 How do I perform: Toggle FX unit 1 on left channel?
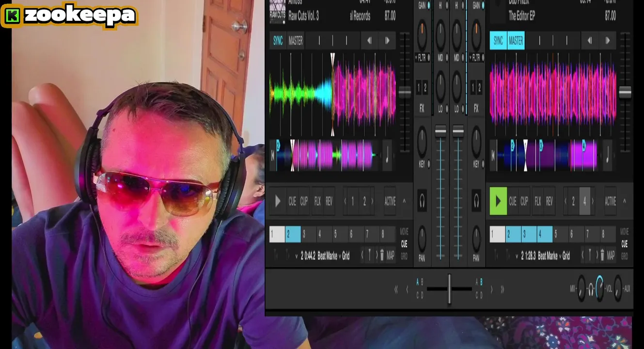(419, 88)
